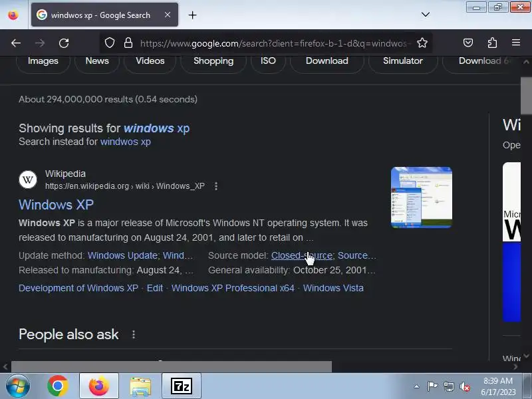Open the 'Windows XP' Wikipedia result title
Screen dimensions: 532x399
tap(57, 205)
